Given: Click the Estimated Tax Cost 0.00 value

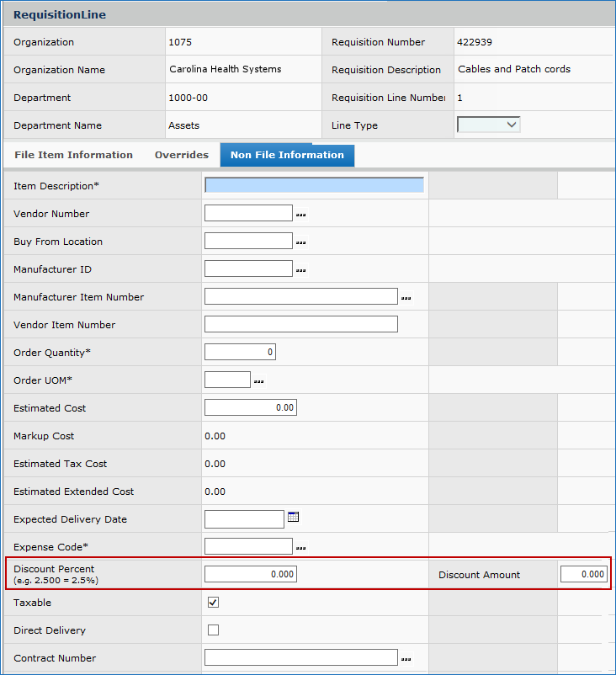Looking at the screenshot, I should 215,464.
